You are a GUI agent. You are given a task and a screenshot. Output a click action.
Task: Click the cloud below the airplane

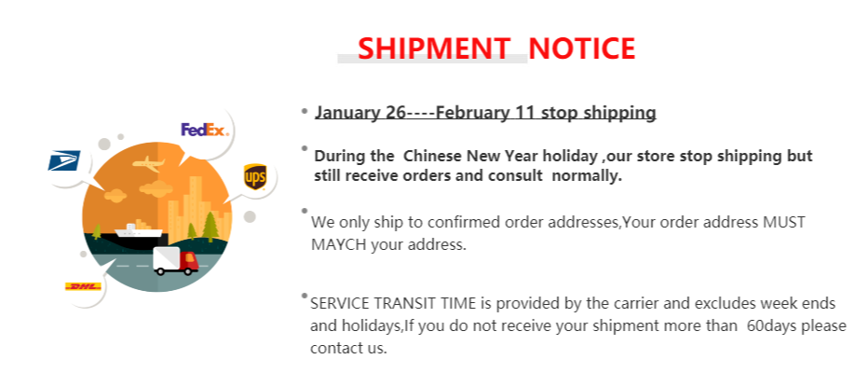[x=156, y=188]
